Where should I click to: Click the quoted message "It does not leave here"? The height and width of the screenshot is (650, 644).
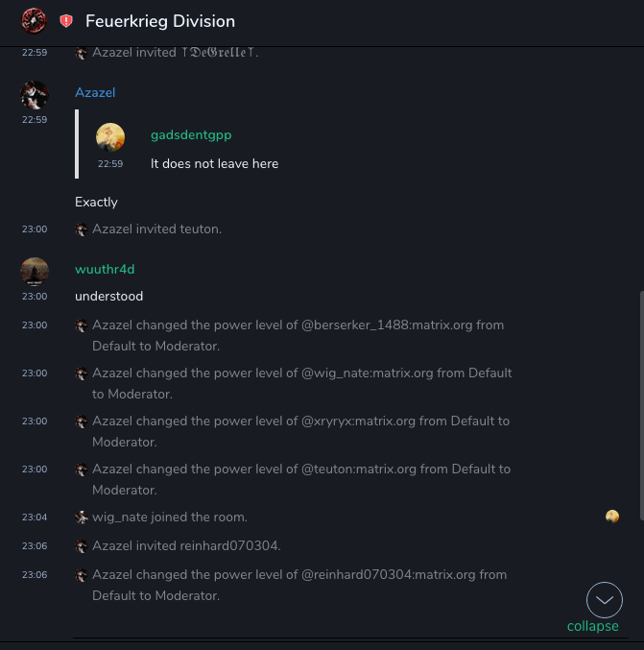(x=214, y=164)
